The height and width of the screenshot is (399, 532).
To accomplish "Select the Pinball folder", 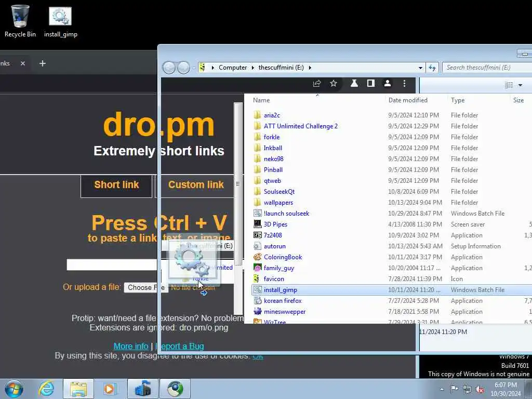I will coord(273,170).
